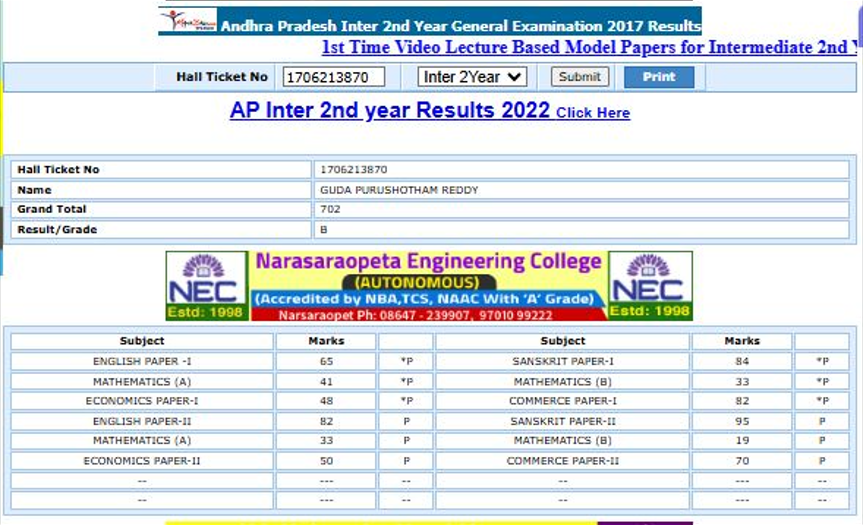
Task: Open the Narasaraopeta Engineering College banner ad
Action: click(x=429, y=286)
